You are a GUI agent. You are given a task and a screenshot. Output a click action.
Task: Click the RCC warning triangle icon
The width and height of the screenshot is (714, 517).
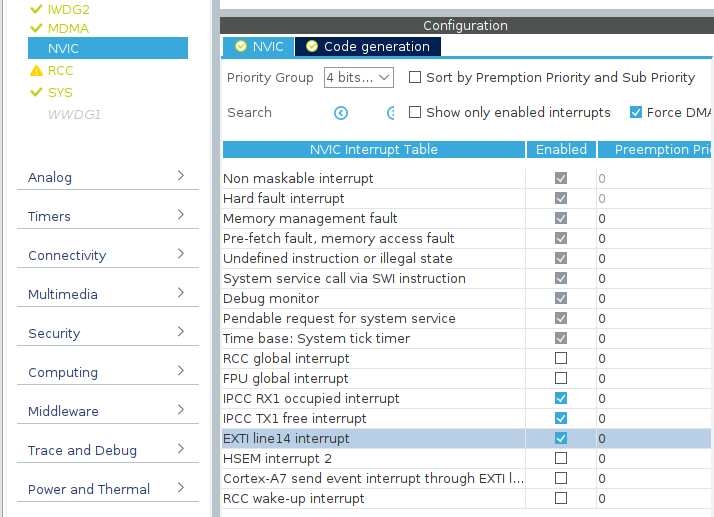36,71
